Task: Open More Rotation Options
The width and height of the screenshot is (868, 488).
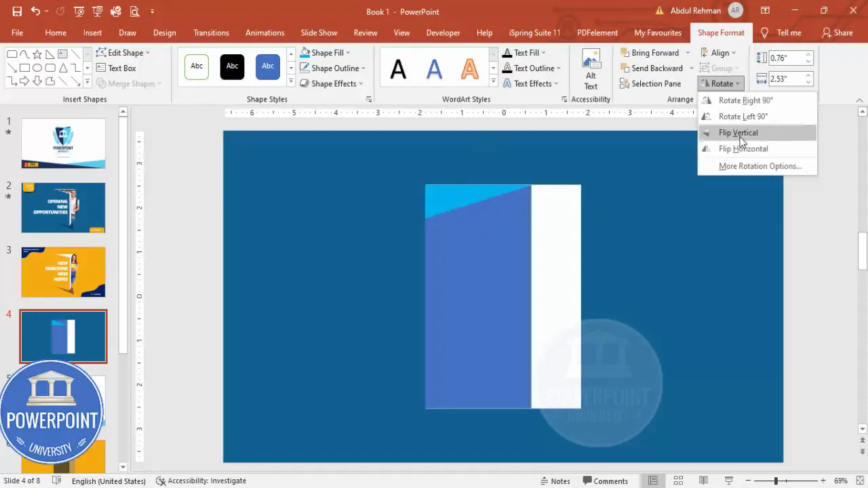Action: pyautogui.click(x=757, y=166)
